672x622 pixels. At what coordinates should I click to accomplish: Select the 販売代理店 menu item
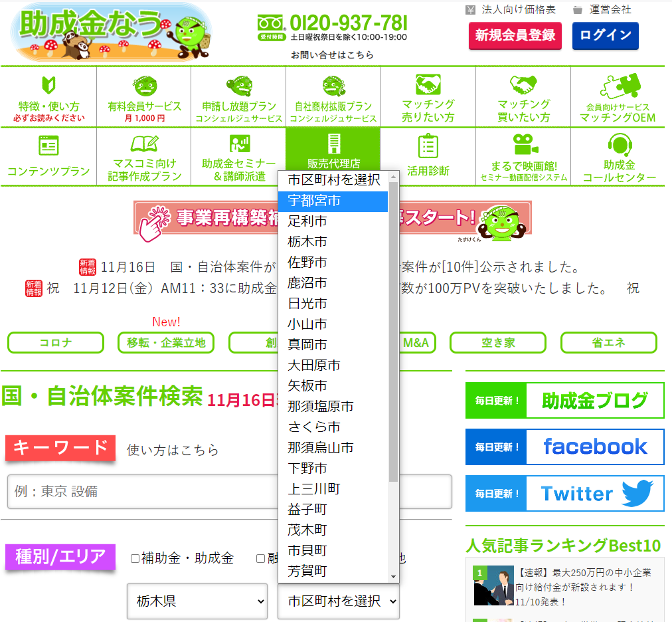click(333, 153)
